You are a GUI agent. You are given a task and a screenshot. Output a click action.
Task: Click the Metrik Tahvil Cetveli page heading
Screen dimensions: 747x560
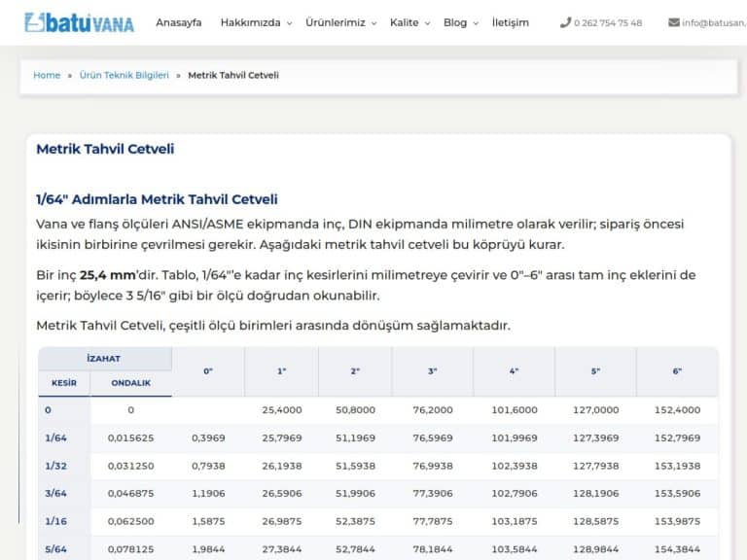click(105, 149)
